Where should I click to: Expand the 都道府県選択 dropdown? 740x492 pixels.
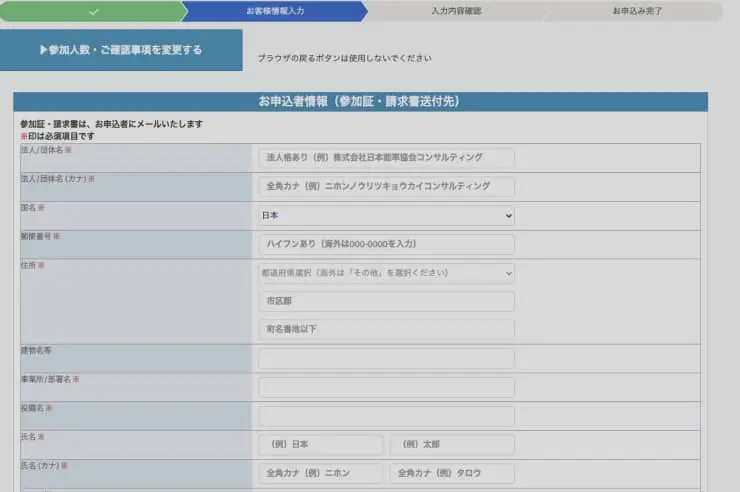point(386,273)
